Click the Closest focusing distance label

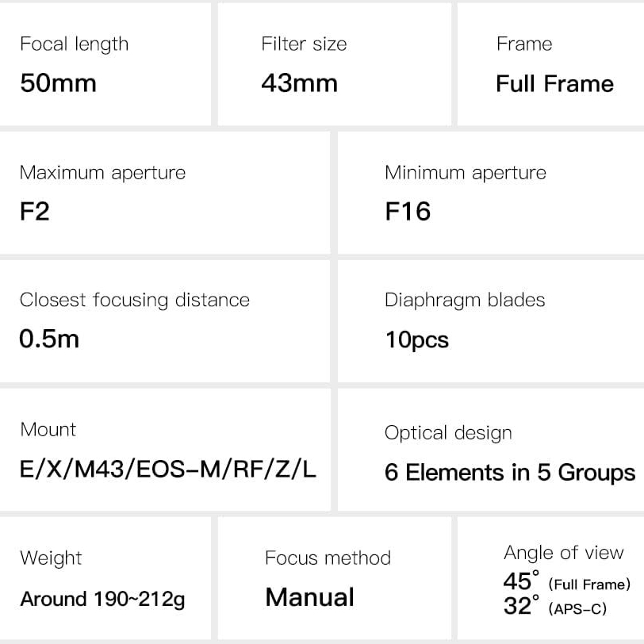pyautogui.click(x=135, y=301)
